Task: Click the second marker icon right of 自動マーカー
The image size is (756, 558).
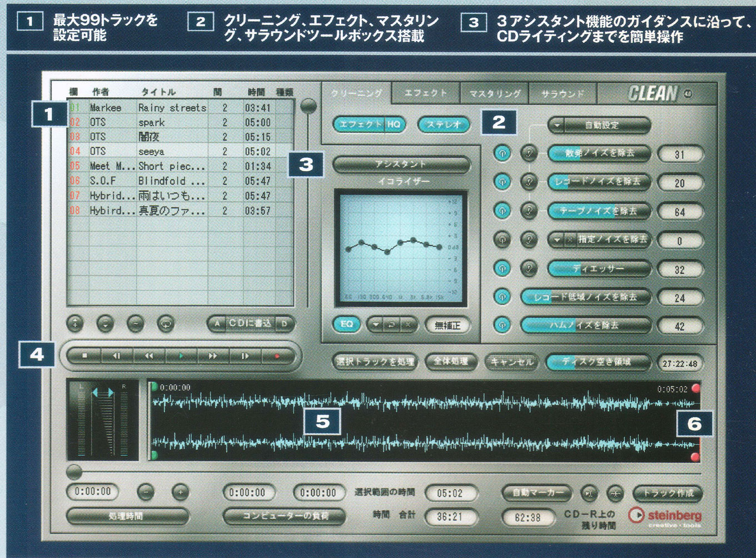Action: click(x=615, y=493)
